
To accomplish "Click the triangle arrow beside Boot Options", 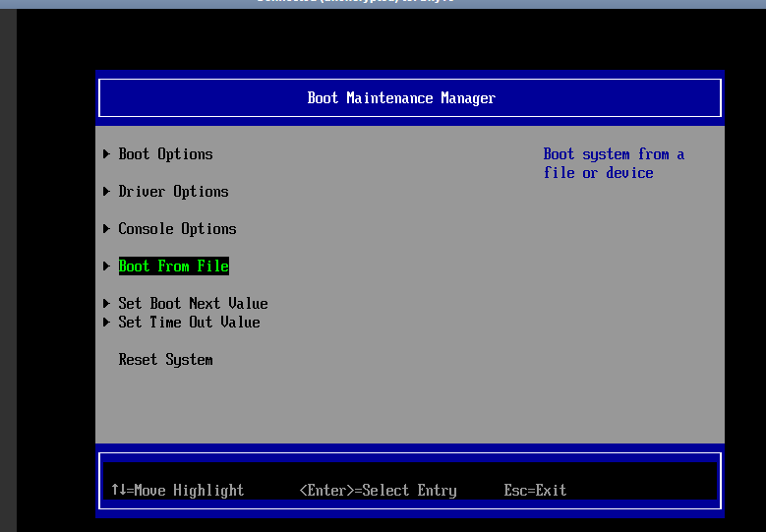I will click(106, 153).
